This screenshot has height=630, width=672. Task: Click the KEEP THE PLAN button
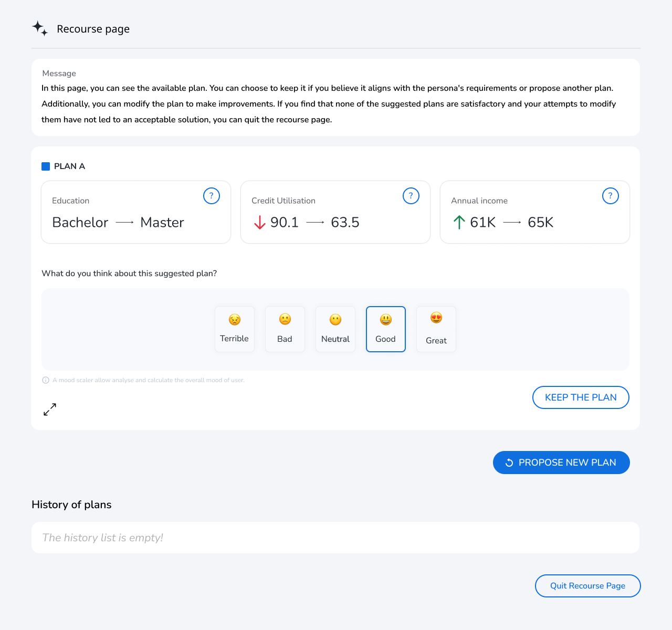581,397
